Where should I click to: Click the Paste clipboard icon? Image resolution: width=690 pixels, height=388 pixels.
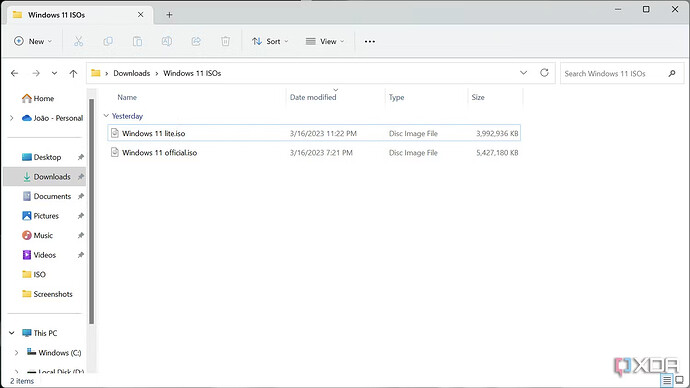pyautogui.click(x=137, y=41)
